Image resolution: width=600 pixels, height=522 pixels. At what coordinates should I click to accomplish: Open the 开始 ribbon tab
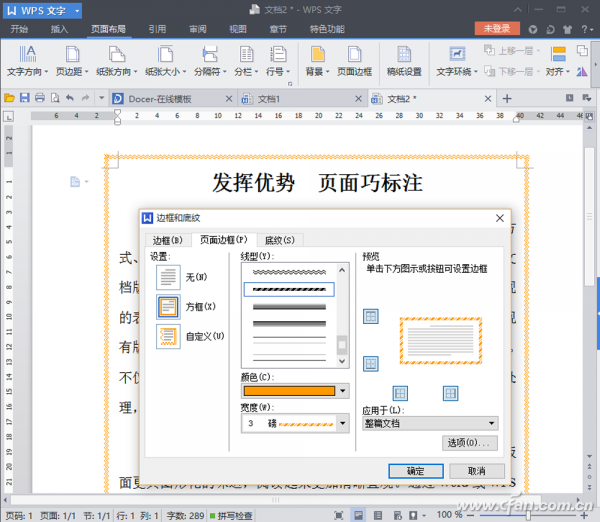point(19,29)
